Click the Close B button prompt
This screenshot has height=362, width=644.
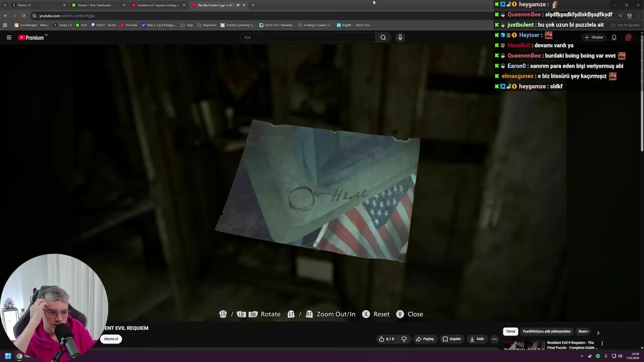click(x=410, y=314)
